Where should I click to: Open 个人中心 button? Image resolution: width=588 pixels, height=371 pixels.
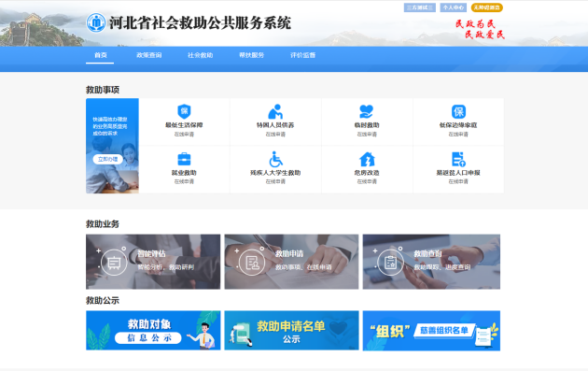453,7
